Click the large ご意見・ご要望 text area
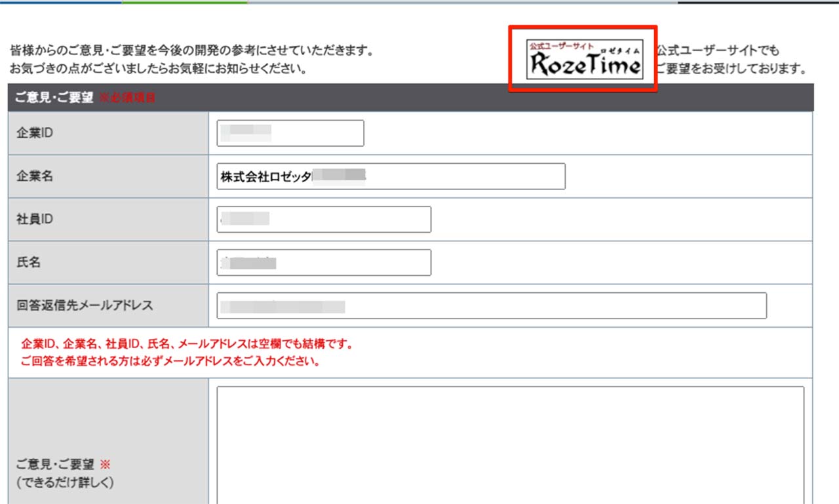 (x=510, y=446)
